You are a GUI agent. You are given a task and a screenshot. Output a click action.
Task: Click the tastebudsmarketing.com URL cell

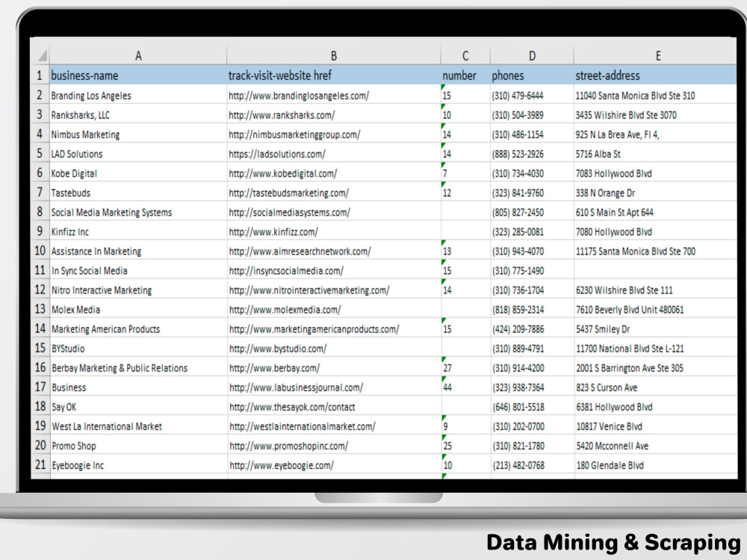pos(334,193)
